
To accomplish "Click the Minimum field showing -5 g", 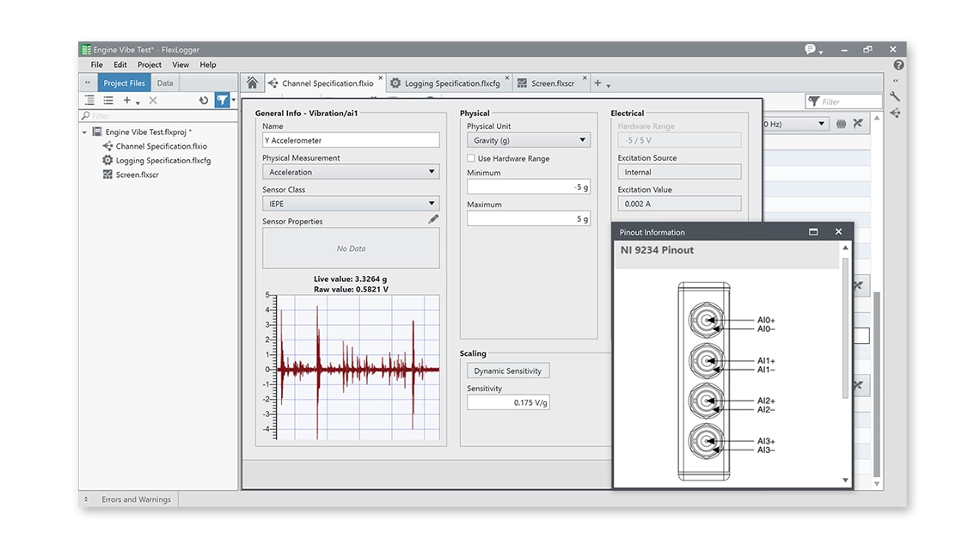I will 528,187.
